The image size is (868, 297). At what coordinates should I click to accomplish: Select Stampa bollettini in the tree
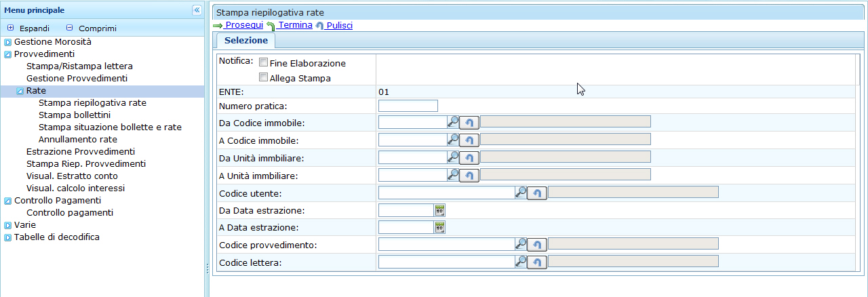(75, 115)
